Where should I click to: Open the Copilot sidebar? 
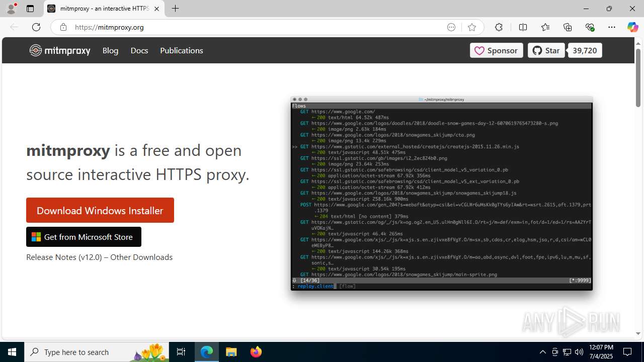[632, 27]
